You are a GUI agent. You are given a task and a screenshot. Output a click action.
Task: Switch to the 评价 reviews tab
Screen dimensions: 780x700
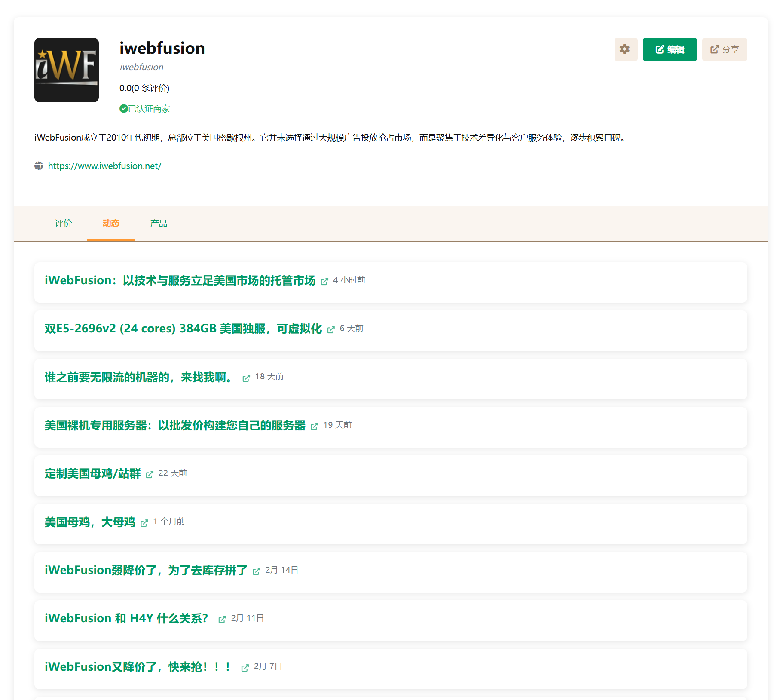coord(63,223)
